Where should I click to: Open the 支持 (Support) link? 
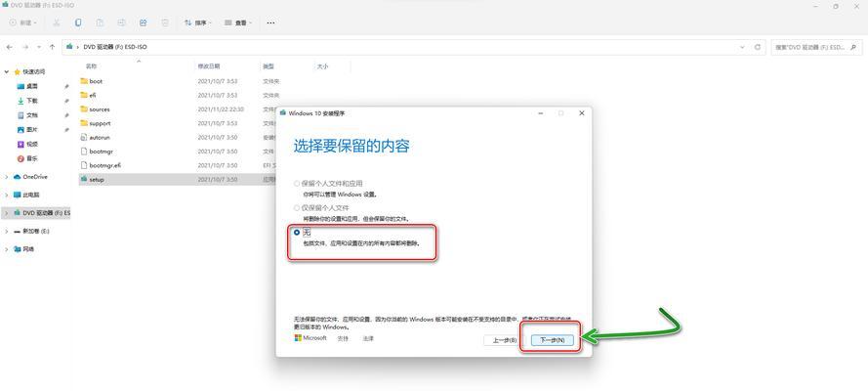click(x=343, y=338)
